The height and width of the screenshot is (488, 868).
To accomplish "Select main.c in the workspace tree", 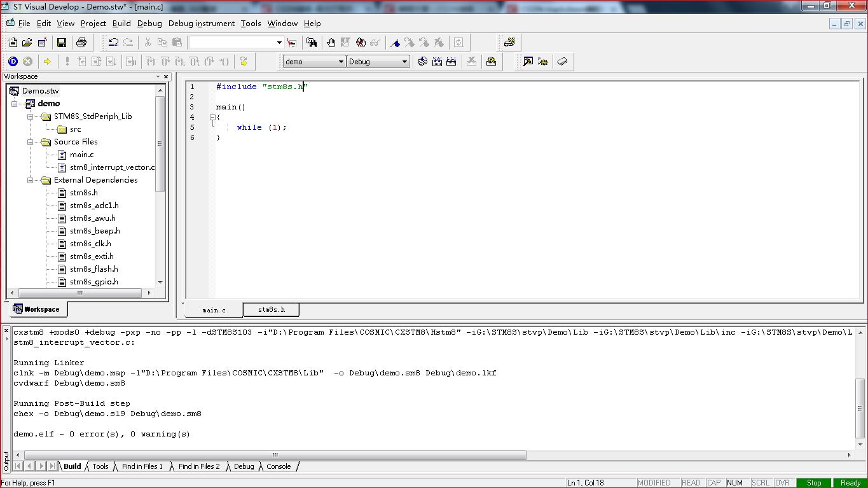I will (81, 155).
